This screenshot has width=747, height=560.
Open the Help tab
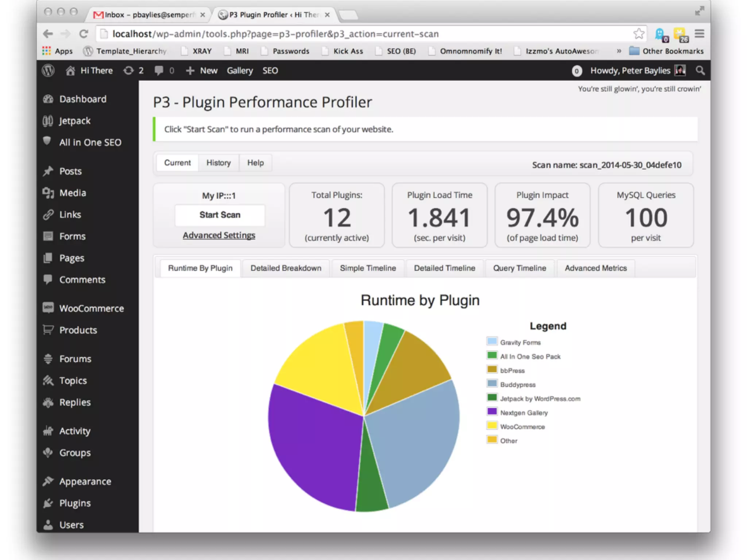(x=255, y=163)
